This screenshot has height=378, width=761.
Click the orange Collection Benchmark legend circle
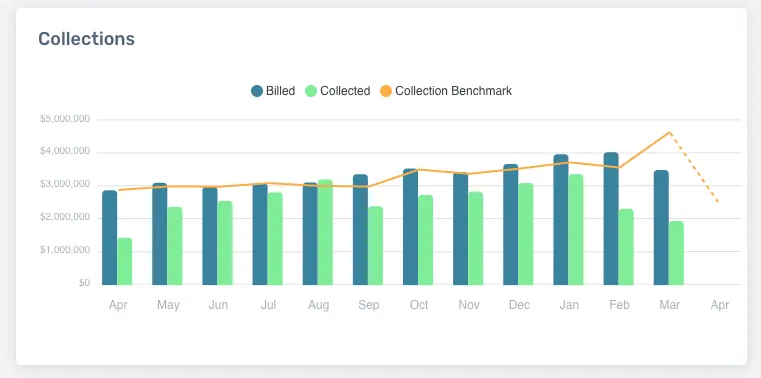[x=386, y=91]
